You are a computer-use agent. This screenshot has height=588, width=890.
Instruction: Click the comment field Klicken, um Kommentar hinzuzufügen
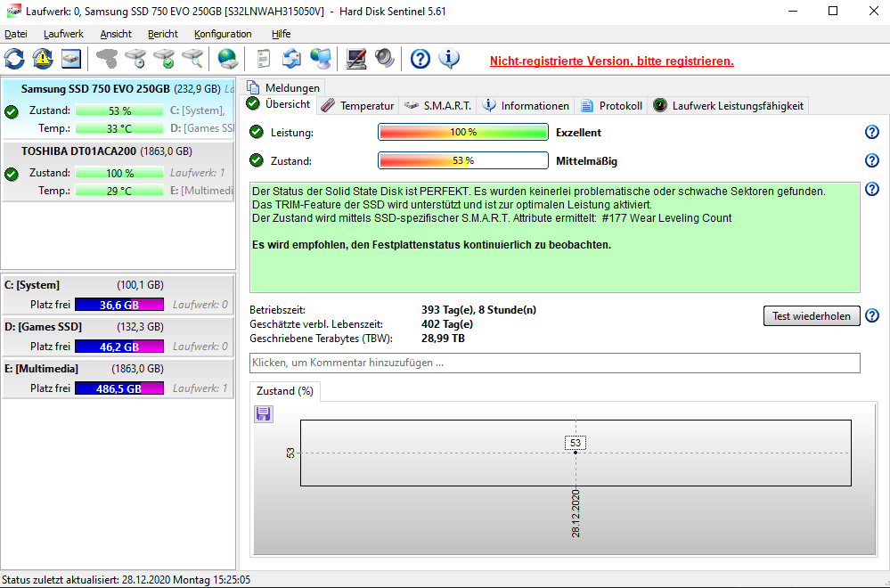pos(554,363)
